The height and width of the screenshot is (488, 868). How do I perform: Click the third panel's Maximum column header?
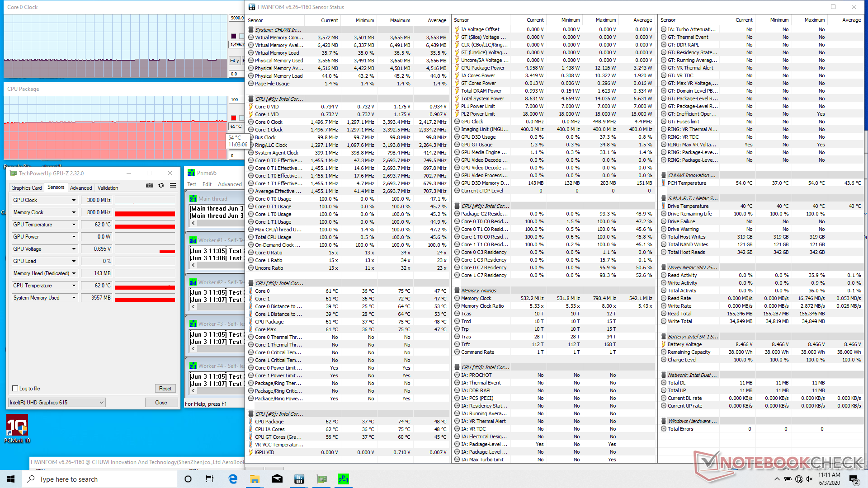[x=814, y=20]
